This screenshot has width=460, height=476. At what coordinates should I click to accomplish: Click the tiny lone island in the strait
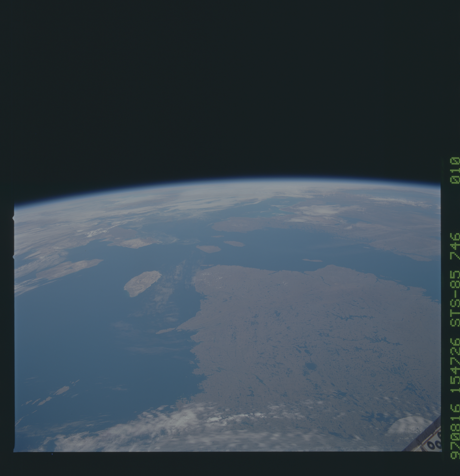pos(313,260)
